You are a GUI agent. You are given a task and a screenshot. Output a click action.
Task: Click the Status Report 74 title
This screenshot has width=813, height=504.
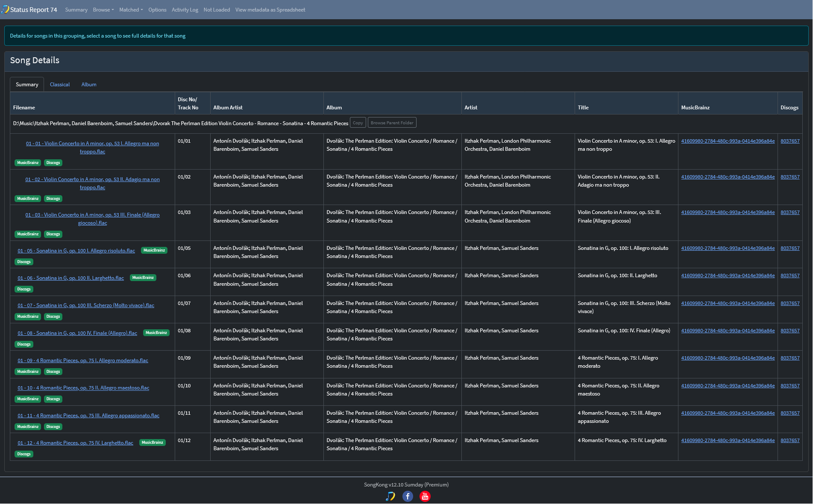pos(33,10)
